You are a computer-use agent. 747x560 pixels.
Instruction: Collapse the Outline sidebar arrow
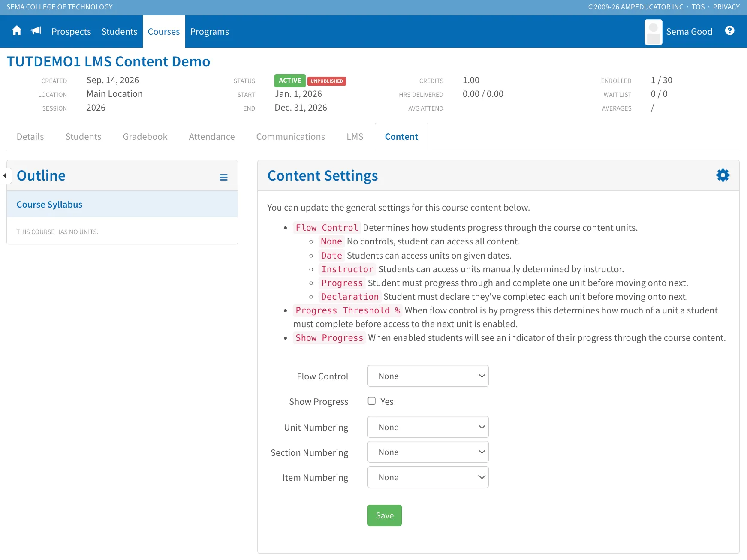pos(5,175)
